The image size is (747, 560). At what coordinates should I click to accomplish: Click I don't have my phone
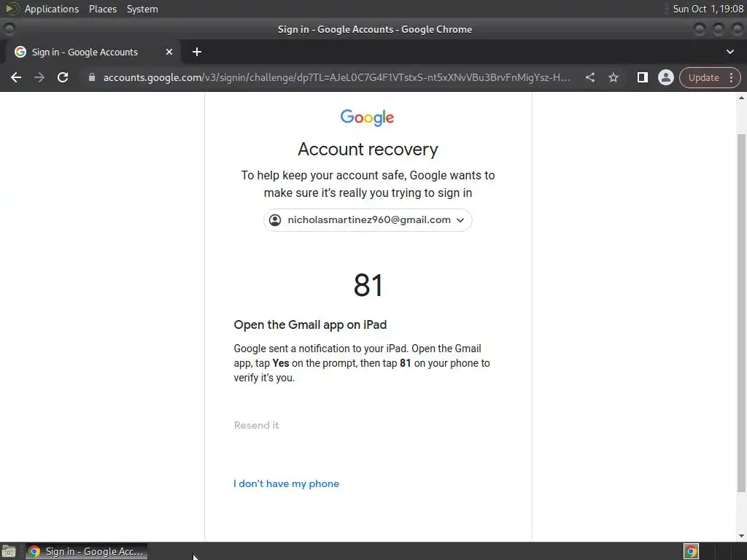tap(286, 484)
